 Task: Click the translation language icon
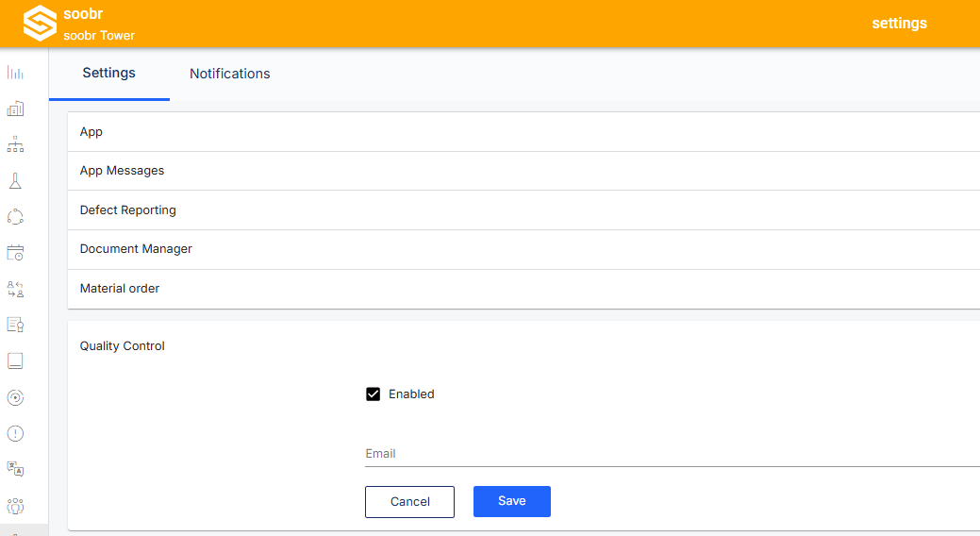coord(16,469)
